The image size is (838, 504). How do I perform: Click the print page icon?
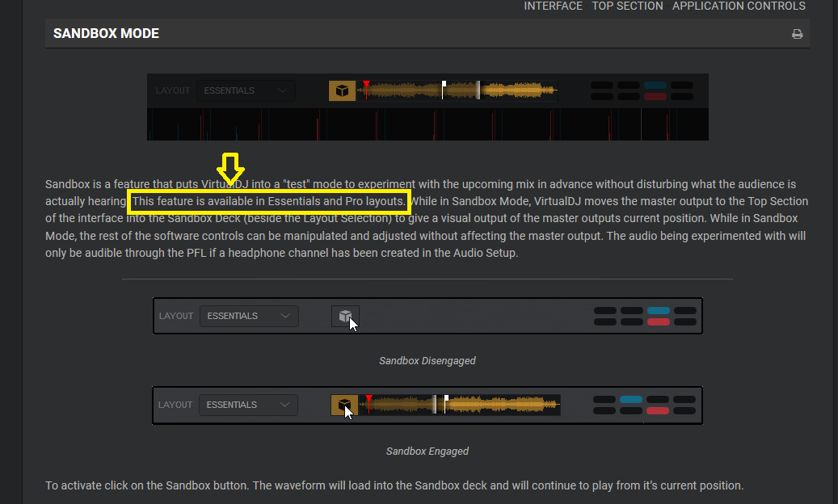pos(797,34)
